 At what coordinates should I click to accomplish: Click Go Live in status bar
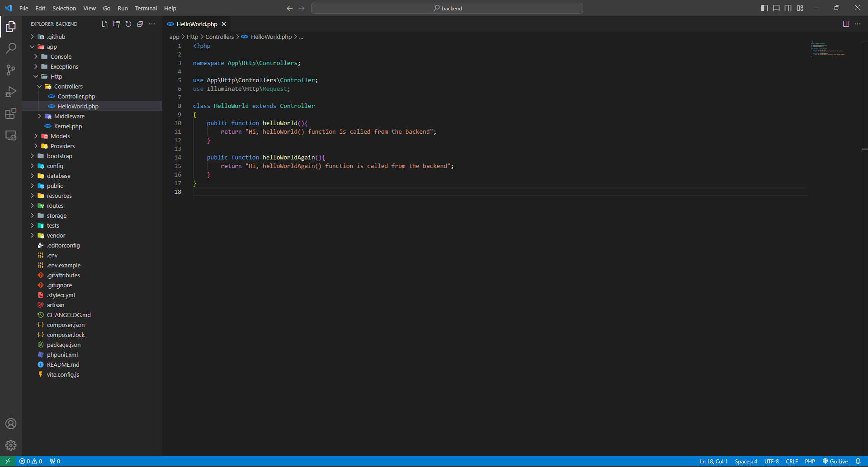click(x=835, y=461)
